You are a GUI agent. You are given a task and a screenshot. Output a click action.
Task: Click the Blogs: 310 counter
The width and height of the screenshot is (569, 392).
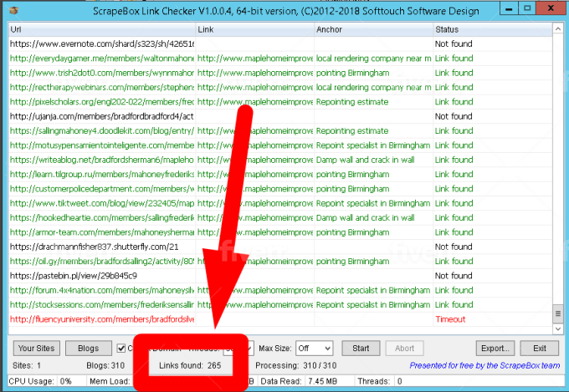105,365
